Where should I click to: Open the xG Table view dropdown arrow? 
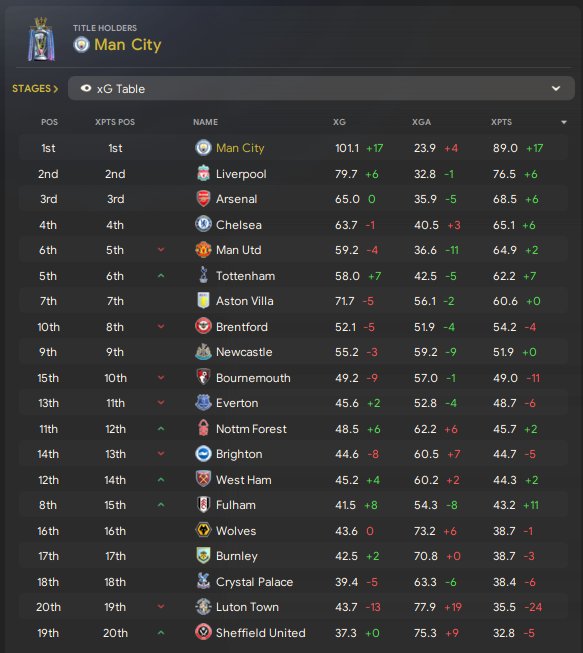(556, 88)
